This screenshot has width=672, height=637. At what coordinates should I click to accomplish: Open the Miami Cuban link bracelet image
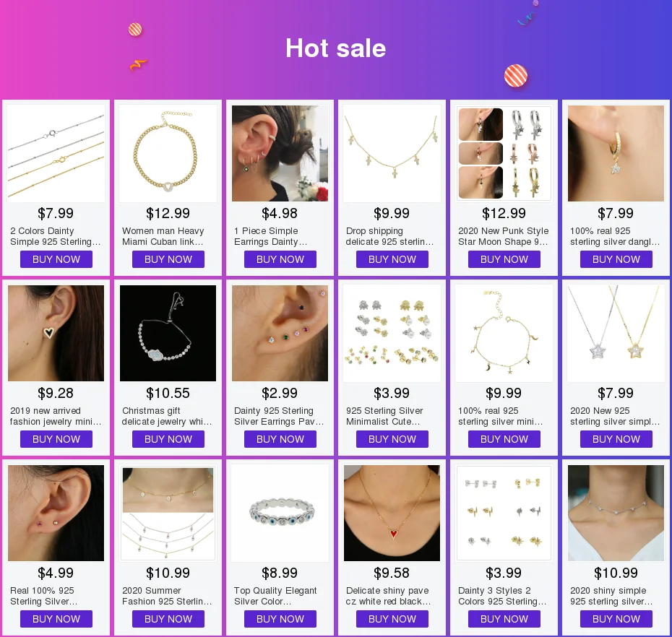168,153
